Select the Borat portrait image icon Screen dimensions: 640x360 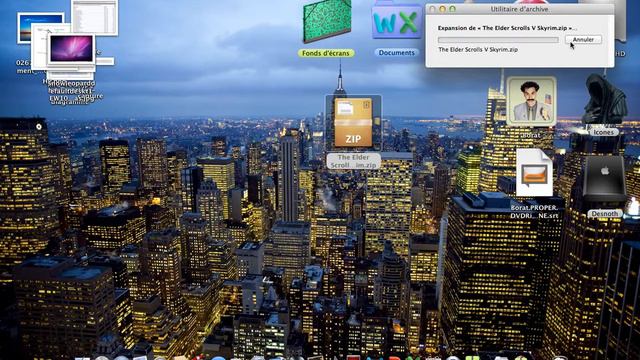[531, 101]
